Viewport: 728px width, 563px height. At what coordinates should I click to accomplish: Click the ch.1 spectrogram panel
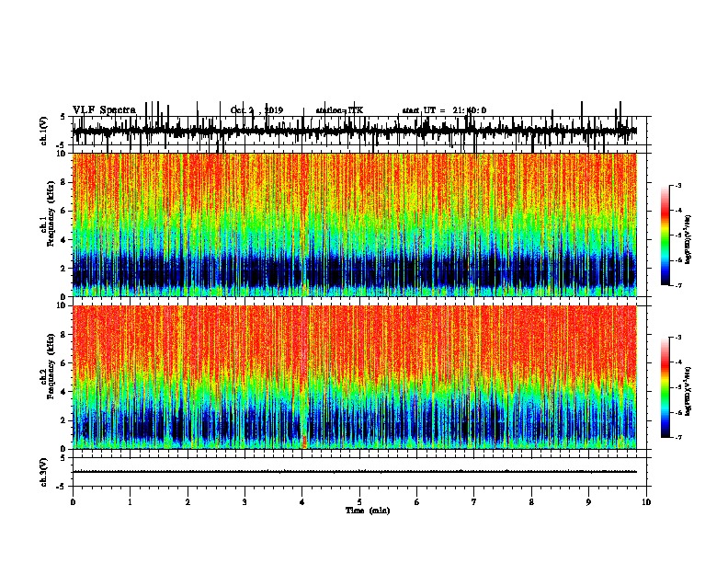tap(355, 224)
